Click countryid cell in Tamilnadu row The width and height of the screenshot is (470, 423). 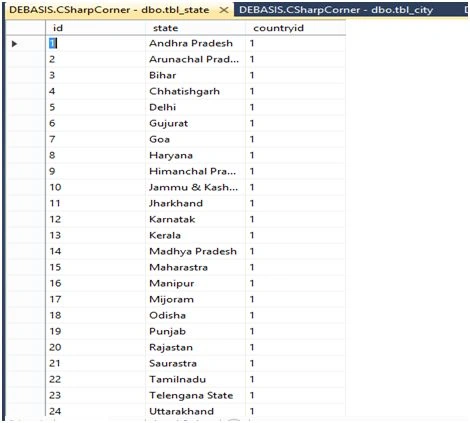click(x=295, y=379)
